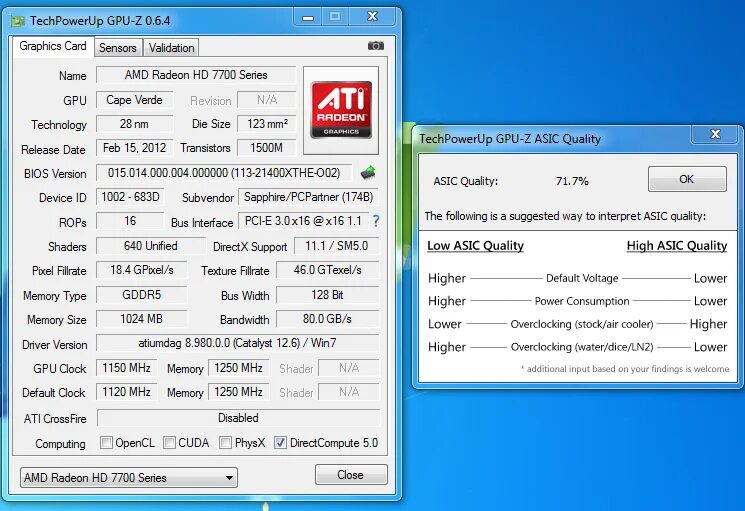Image resolution: width=745 pixels, height=511 pixels.
Task: Click the Technology field 28 nm
Action: click(134, 124)
